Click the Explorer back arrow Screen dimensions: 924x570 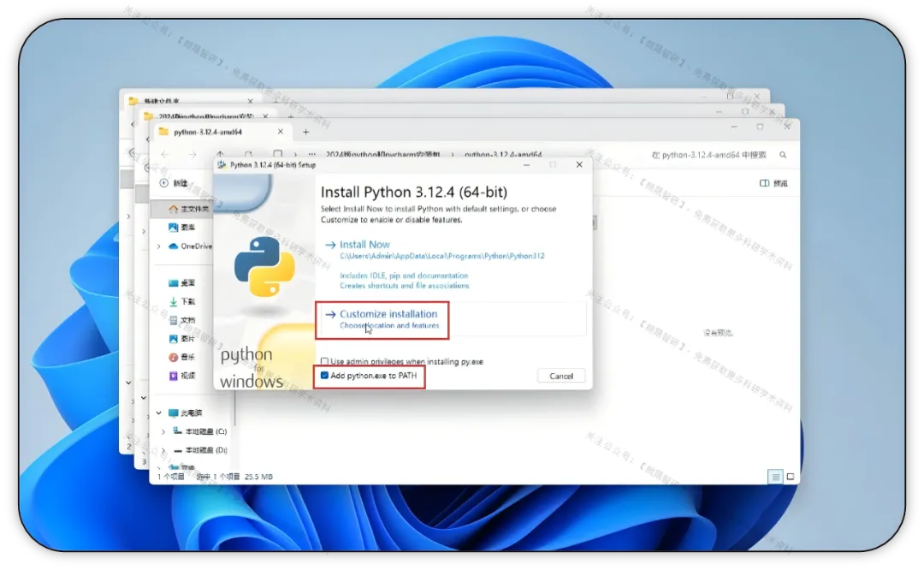click(165, 154)
